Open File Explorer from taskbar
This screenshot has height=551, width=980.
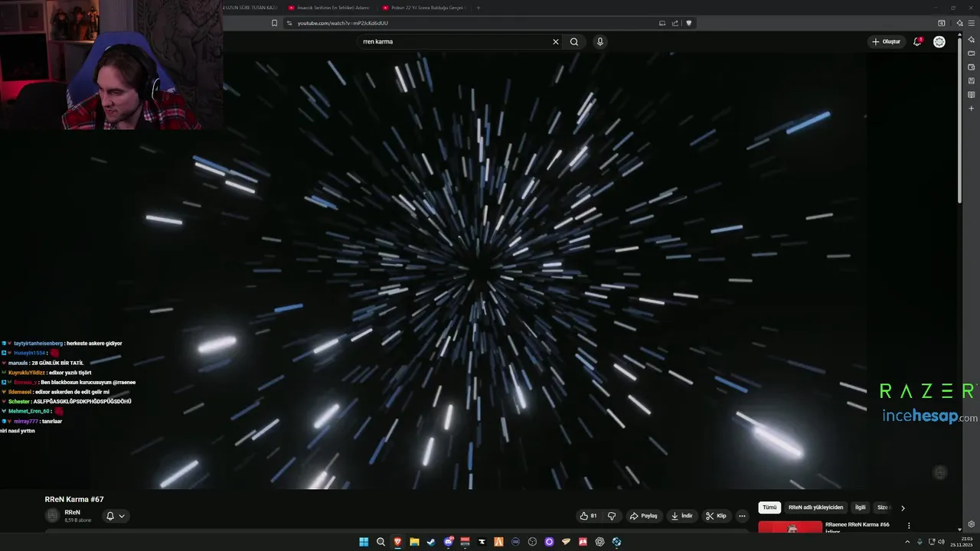pos(414,542)
